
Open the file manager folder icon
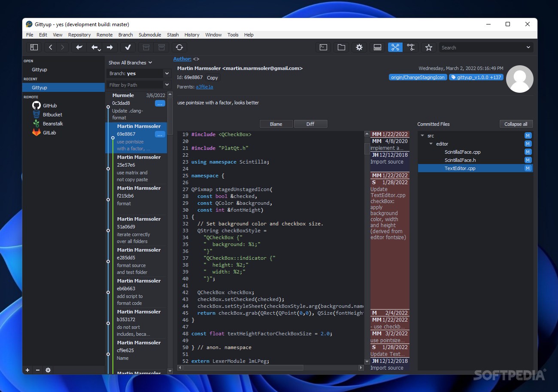(341, 47)
